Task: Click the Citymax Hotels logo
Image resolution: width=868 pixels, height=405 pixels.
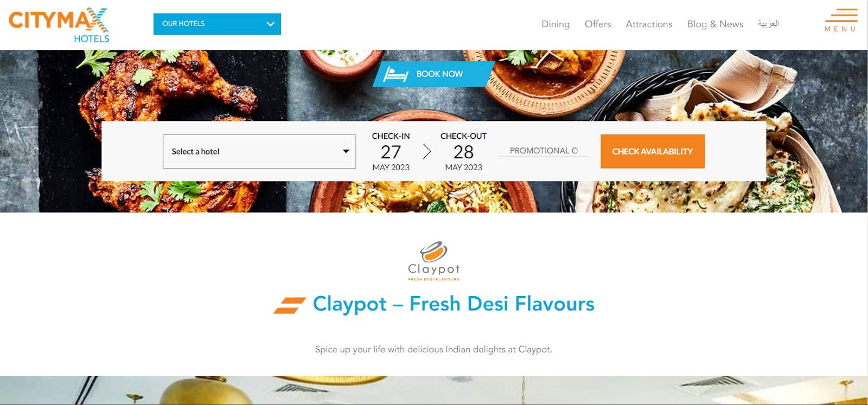Action: (x=59, y=25)
